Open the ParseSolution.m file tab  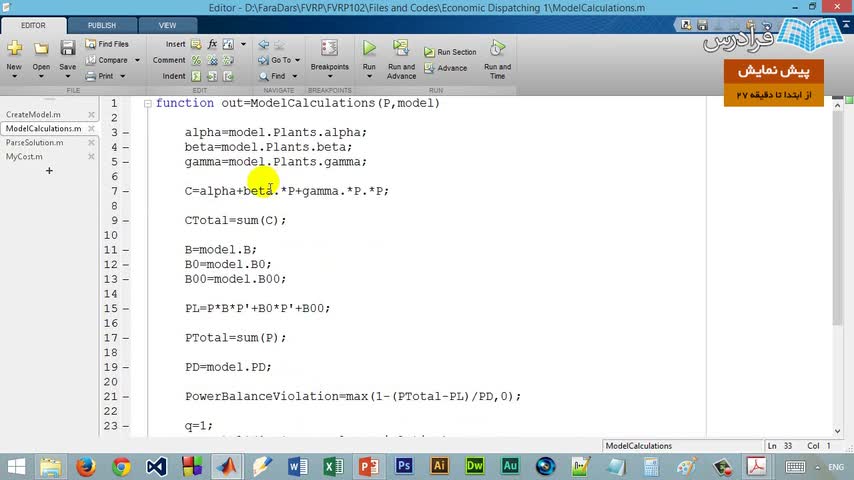point(35,142)
